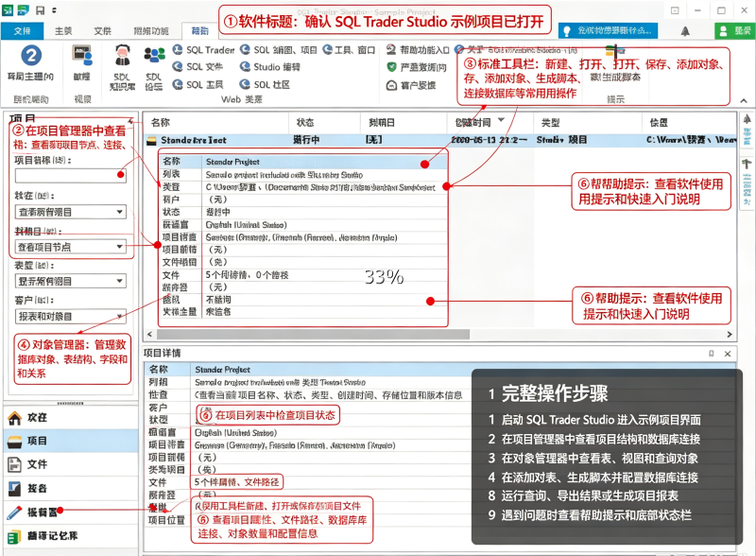Open the SDL knowledge base person icon
This screenshot has height=556, width=756.
pyautogui.click(x=123, y=55)
